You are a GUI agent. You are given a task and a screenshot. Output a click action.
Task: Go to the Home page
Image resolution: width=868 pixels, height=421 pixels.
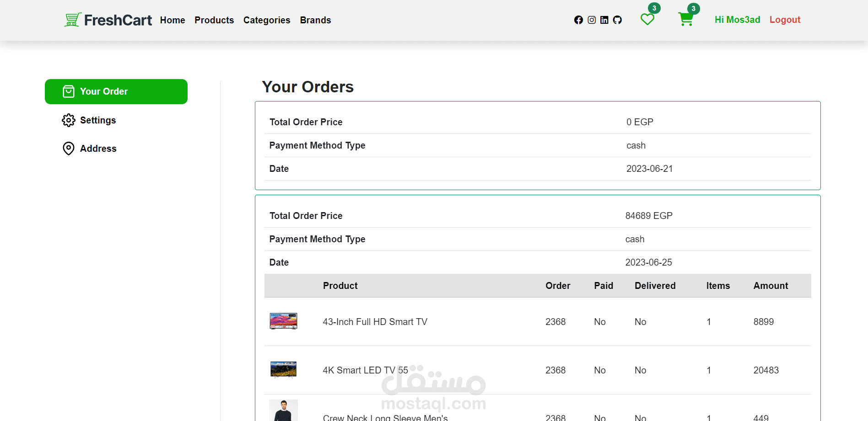[173, 20]
